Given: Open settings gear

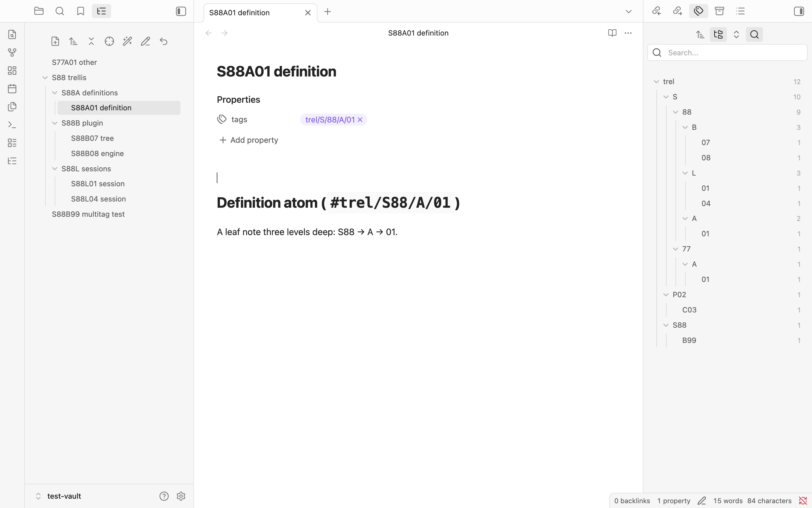Looking at the screenshot, I should coord(181,496).
